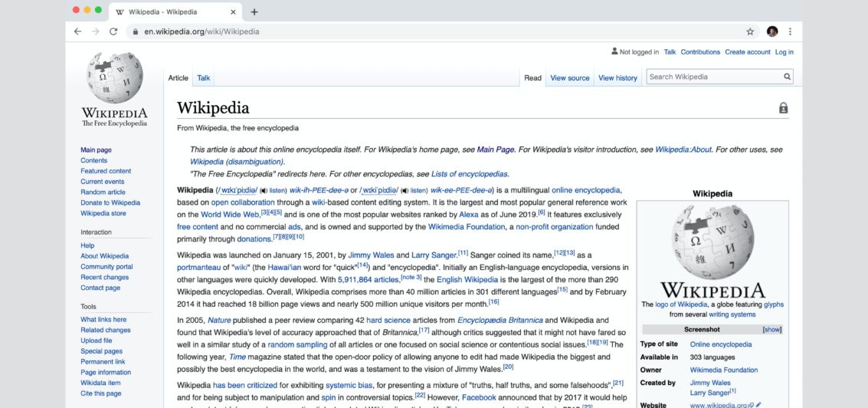Click the Chrome profile avatar
This screenshot has width=868, height=408.
(772, 31)
